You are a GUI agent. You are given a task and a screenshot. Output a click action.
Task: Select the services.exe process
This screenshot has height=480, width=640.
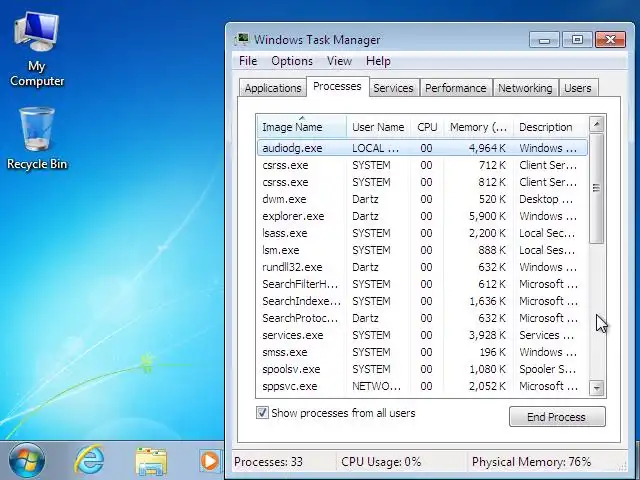pos(422,335)
